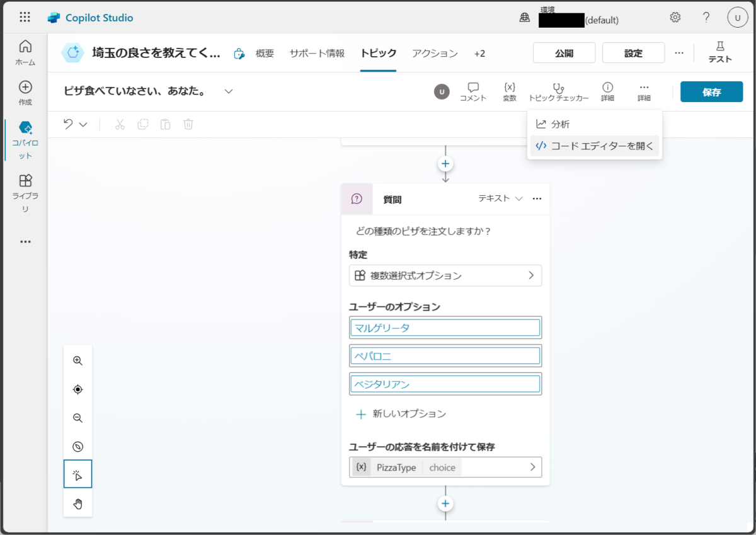Open the settings gear icon

[x=675, y=17]
